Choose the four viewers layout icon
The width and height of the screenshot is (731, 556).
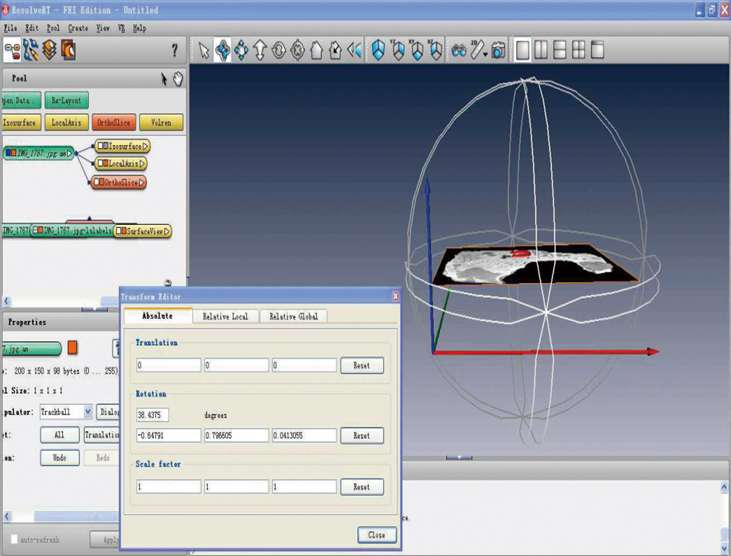click(579, 50)
